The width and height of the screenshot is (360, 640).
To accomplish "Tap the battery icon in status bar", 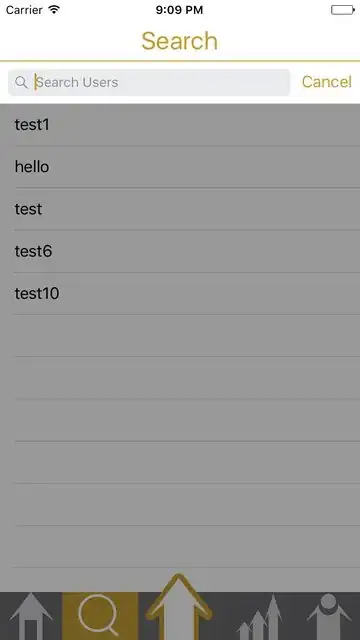I will 342,10.
